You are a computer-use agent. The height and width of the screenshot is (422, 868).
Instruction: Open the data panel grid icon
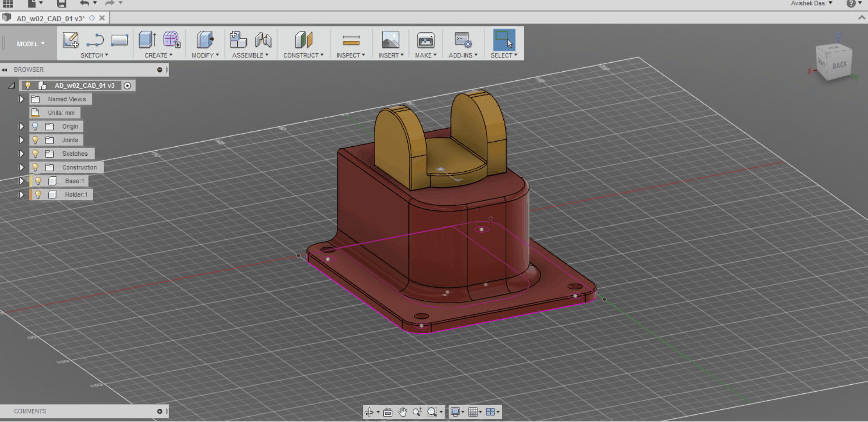8,4
